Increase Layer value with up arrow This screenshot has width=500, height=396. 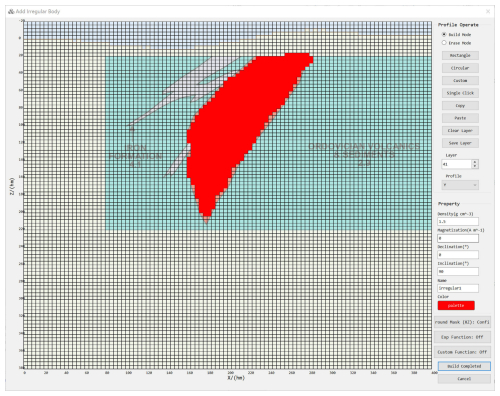click(475, 162)
